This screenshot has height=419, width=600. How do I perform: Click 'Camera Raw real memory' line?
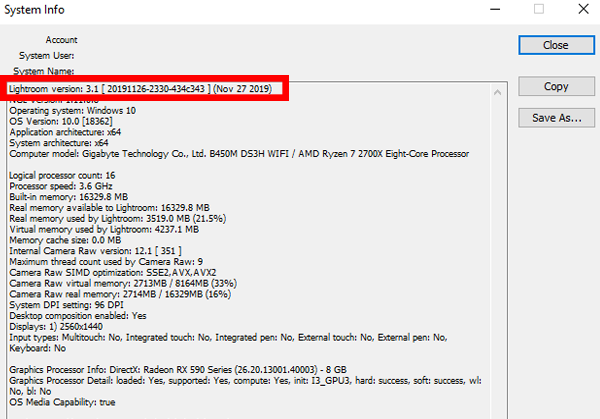tap(120, 294)
